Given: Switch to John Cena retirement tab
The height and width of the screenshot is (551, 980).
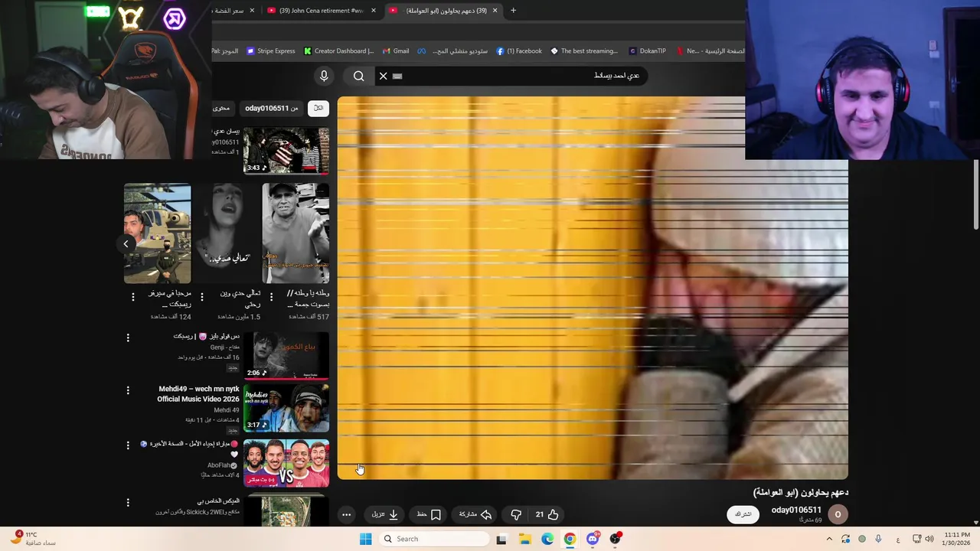Looking at the screenshot, I should coord(320,10).
